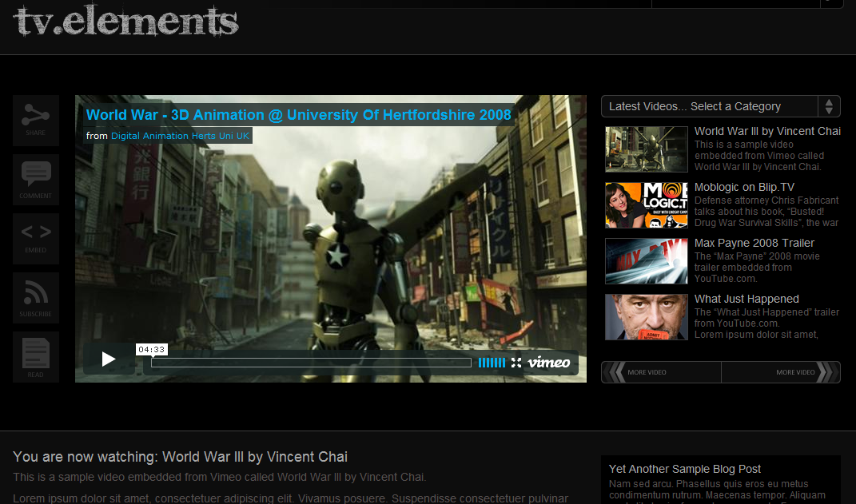Click the You are now watching heading
The image size is (856, 504).
(180, 457)
